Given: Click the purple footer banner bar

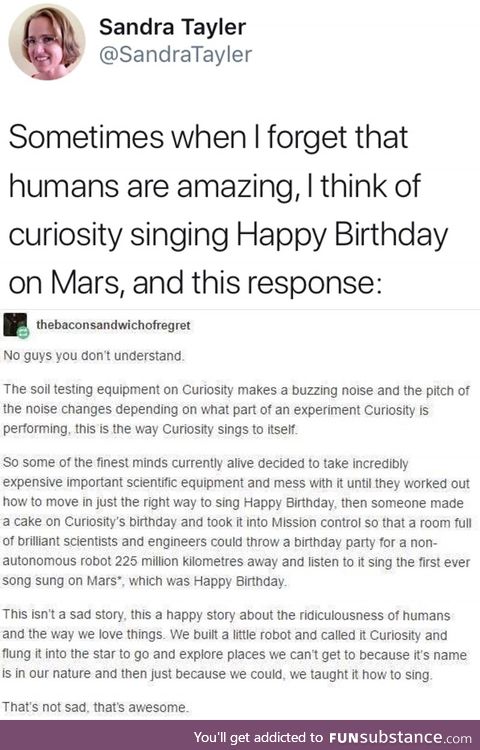Looking at the screenshot, I should click(x=240, y=735).
